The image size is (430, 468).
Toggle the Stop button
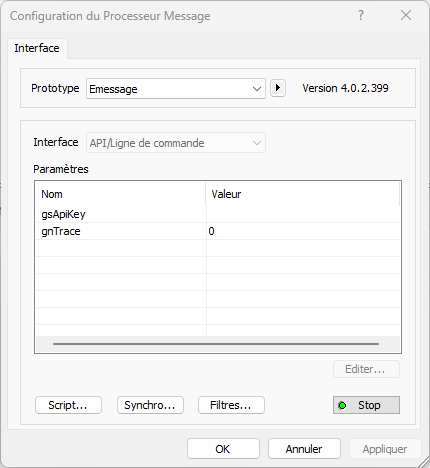pos(366,405)
